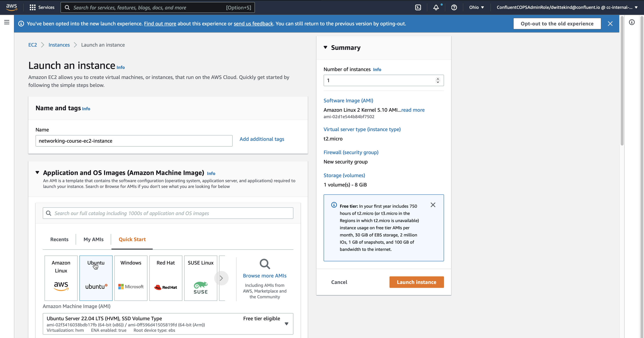Click the AWS Services grid icon
The height and width of the screenshot is (338, 644).
[33, 7]
